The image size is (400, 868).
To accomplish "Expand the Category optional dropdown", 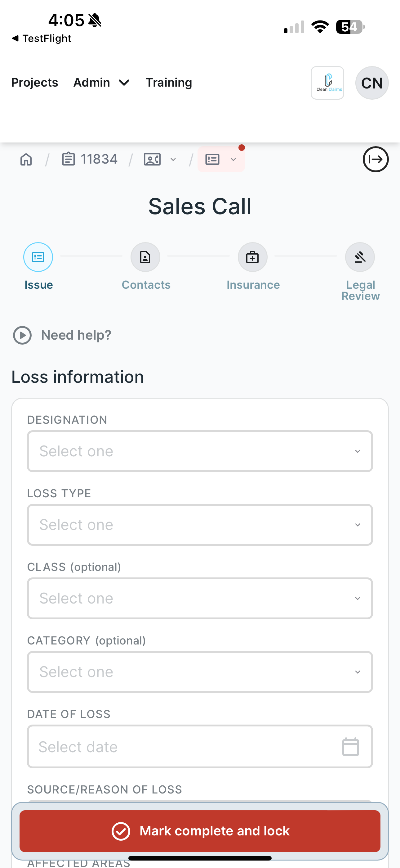I will coord(200,672).
